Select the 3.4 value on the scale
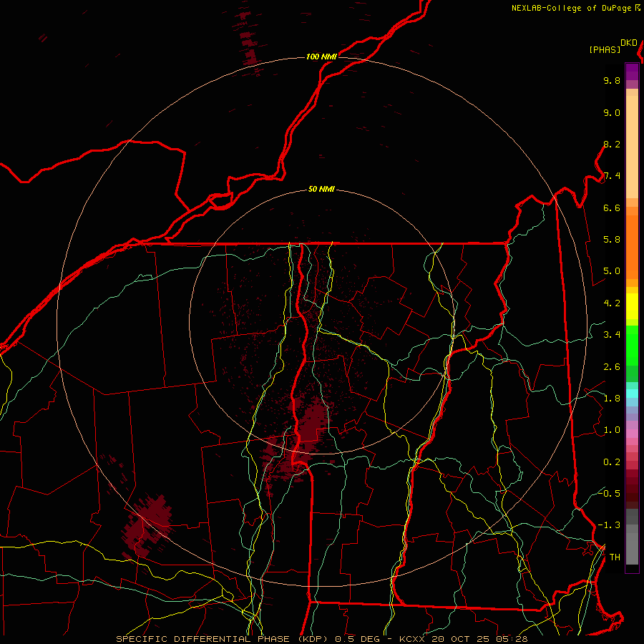Image resolution: width=644 pixels, height=644 pixels. (x=612, y=335)
